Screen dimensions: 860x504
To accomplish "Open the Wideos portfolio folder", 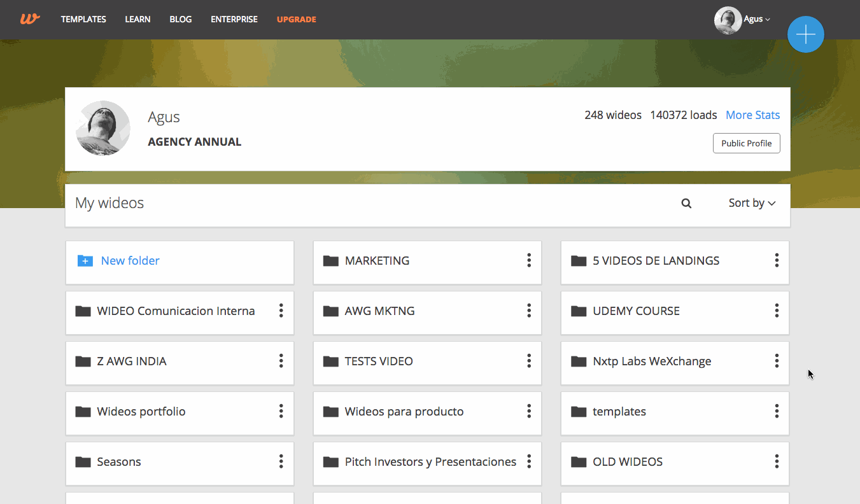I will 141,412.
